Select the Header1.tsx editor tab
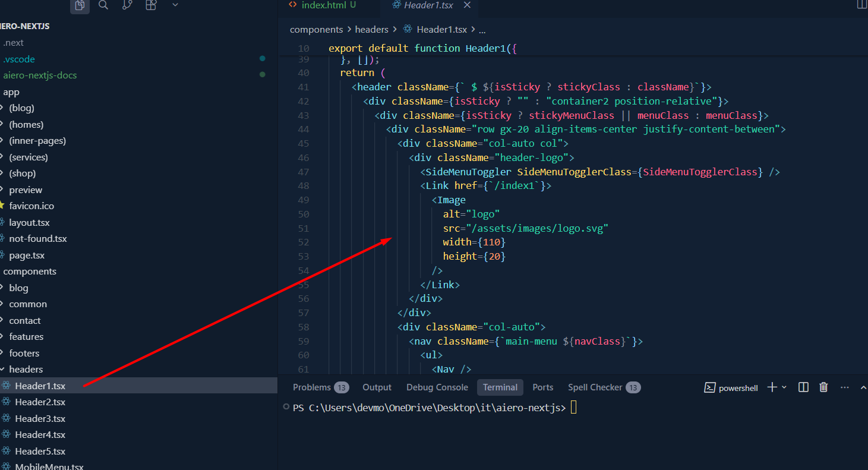This screenshot has height=470, width=868. pos(428,5)
